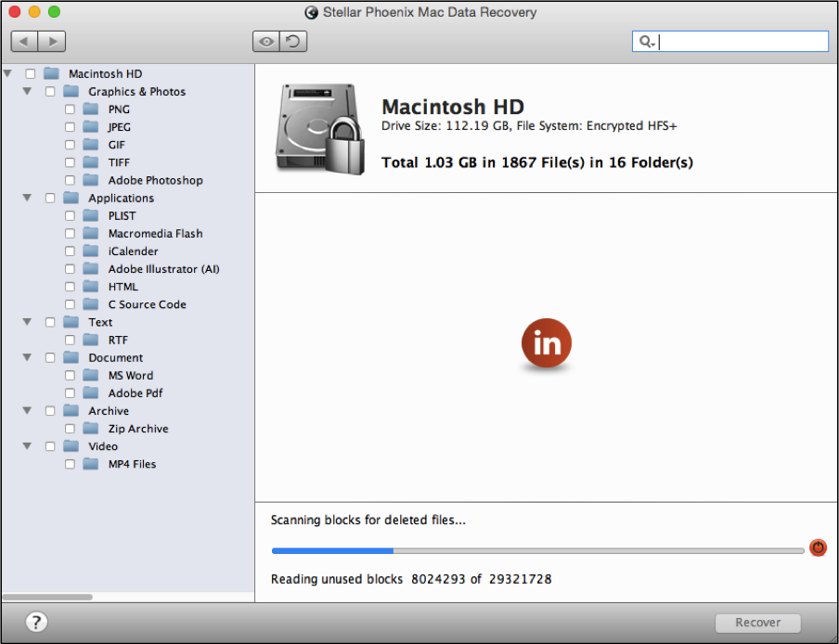
Task: Click the locked hard drive icon
Action: click(x=320, y=129)
